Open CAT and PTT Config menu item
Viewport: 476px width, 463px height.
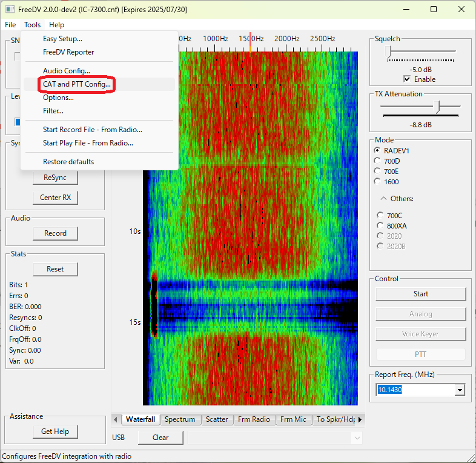pos(77,84)
